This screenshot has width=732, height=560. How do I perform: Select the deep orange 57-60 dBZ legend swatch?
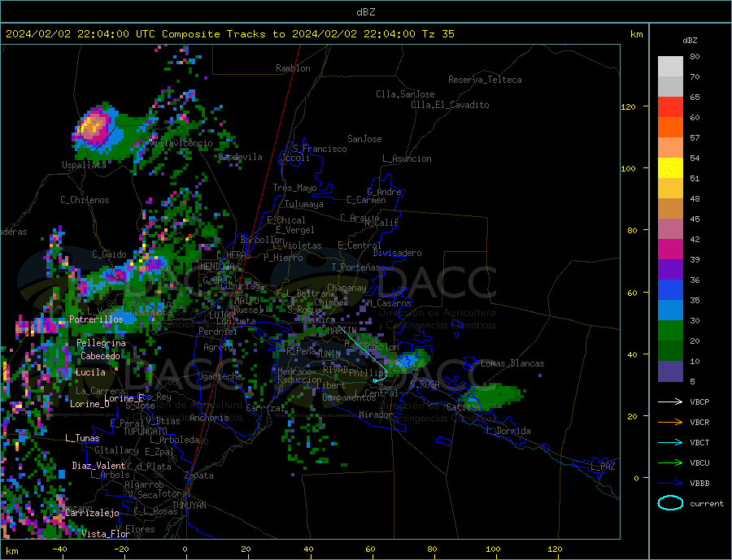point(670,128)
